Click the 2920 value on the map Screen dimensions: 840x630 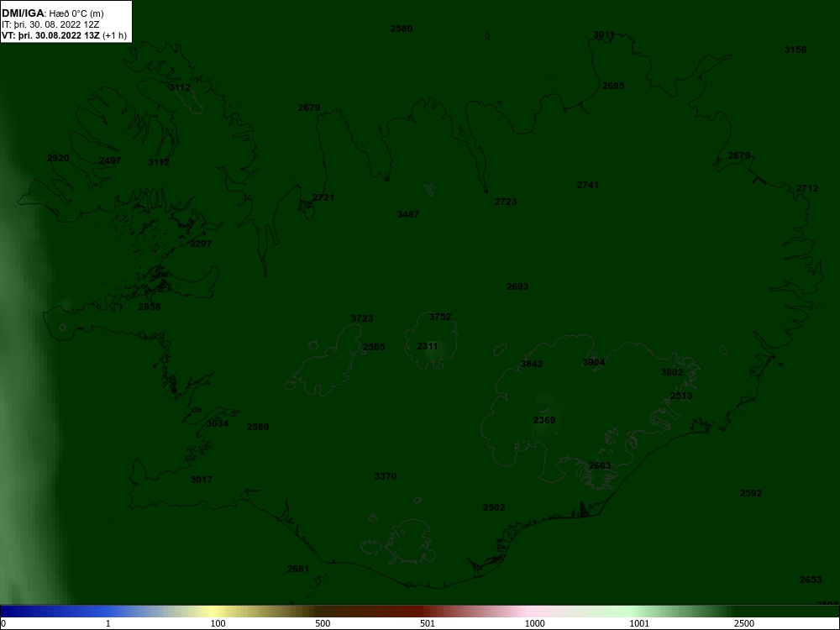[58, 158]
